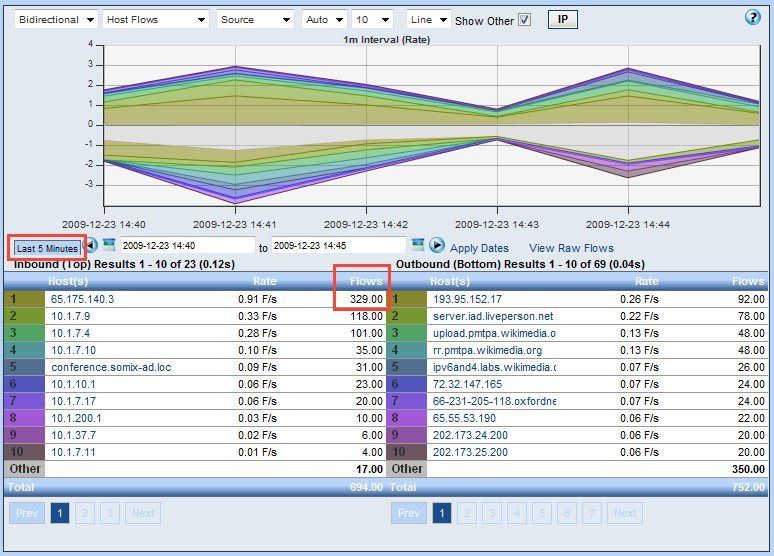This screenshot has height=556, width=774.
Task: Open inbound host conference.somix-ad.loc
Action: (x=111, y=367)
